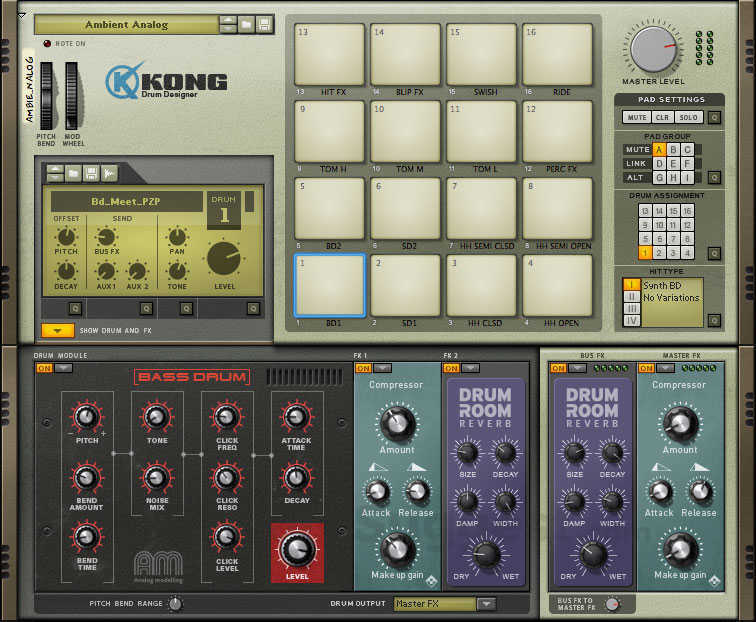This screenshot has width=756, height=622.
Task: Toggle the Drum Module ON switch
Action: [x=44, y=368]
